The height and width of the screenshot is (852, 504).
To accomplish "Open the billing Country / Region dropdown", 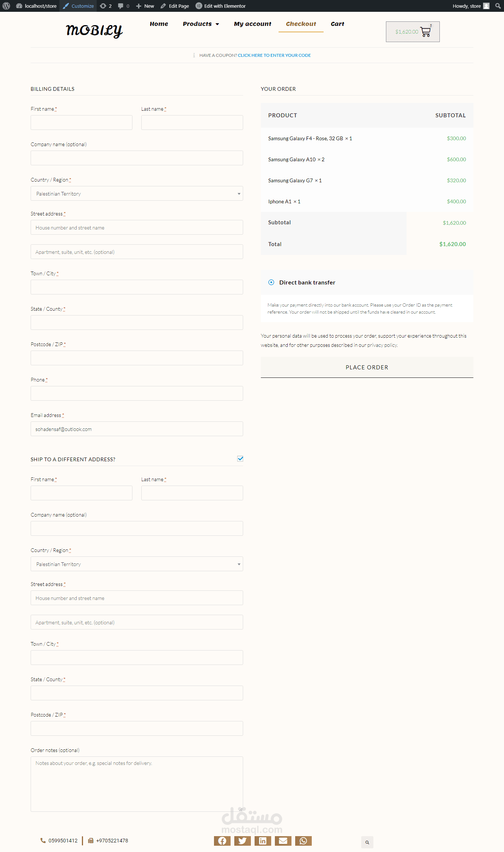I will point(137,193).
